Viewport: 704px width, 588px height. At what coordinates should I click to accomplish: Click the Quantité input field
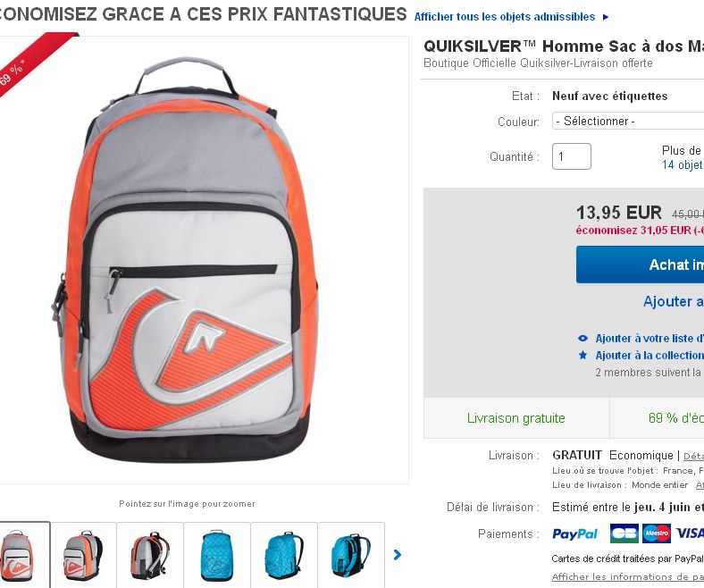pyautogui.click(x=572, y=156)
